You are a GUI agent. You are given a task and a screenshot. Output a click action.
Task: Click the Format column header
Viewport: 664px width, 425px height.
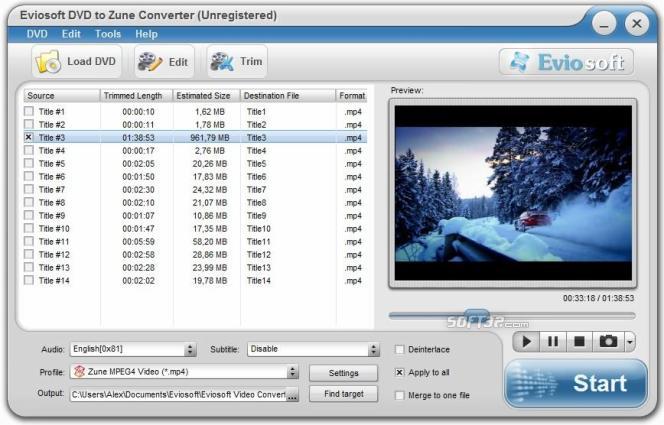(x=351, y=96)
